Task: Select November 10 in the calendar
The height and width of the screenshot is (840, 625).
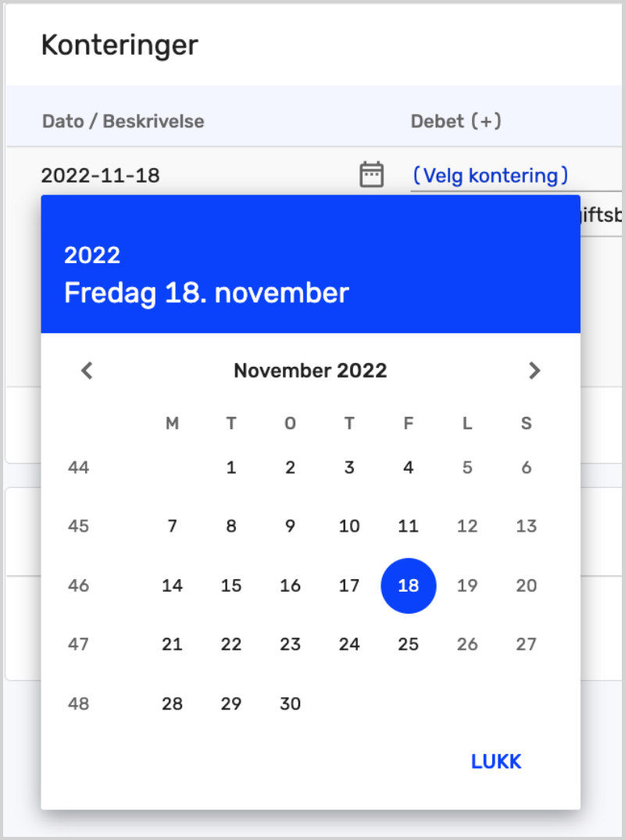Action: tap(349, 526)
